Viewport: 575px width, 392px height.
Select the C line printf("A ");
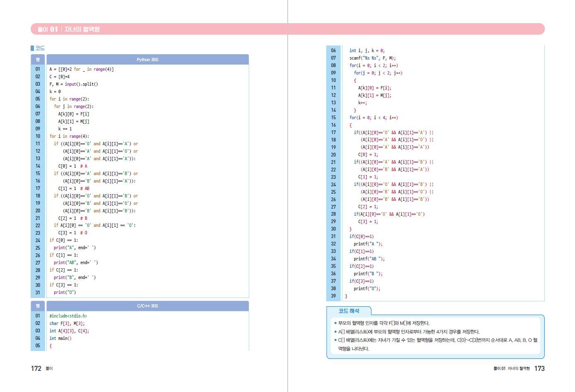pyautogui.click(x=368, y=244)
